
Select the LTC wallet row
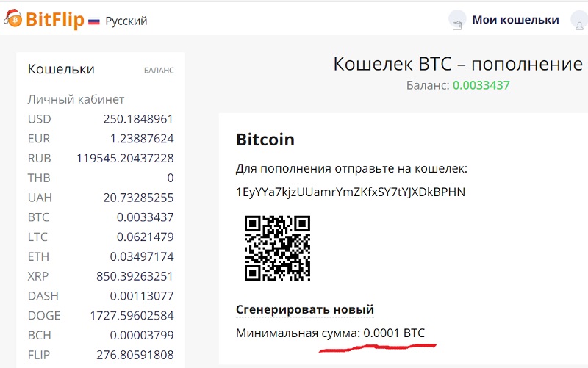101,237
